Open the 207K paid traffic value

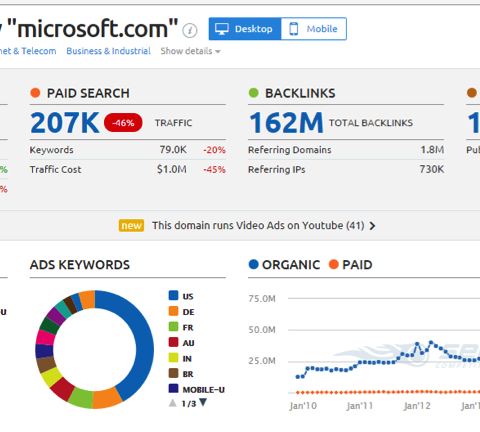click(65, 123)
